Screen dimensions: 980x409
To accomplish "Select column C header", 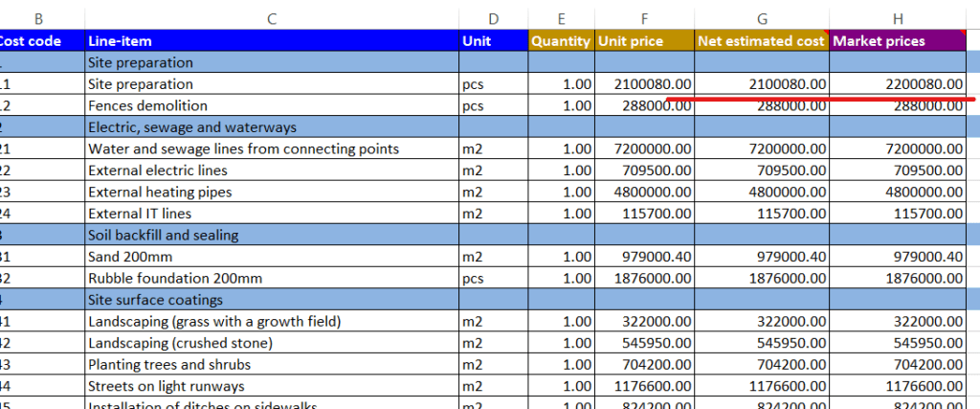I will tap(271, 19).
